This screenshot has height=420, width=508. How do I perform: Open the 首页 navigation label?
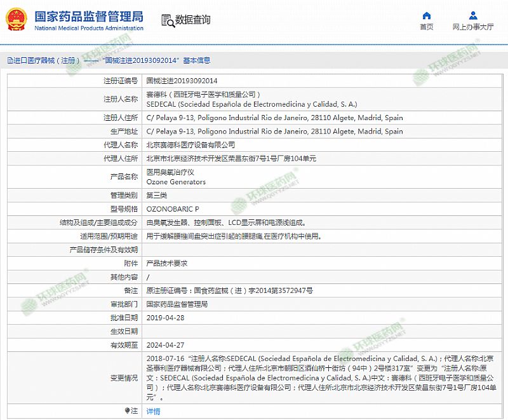click(427, 27)
